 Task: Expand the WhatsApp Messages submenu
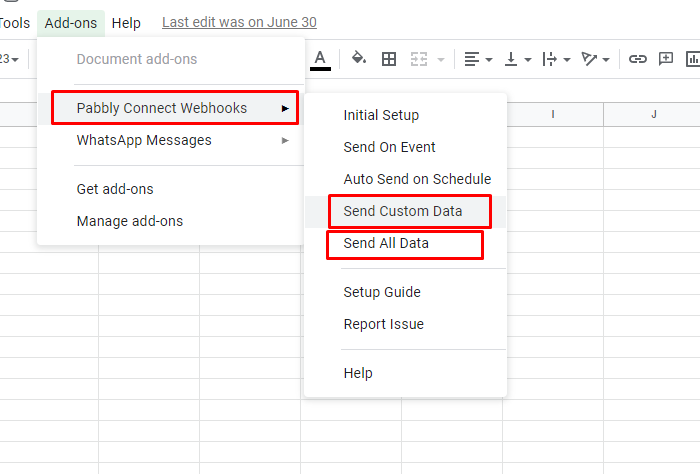(171, 140)
